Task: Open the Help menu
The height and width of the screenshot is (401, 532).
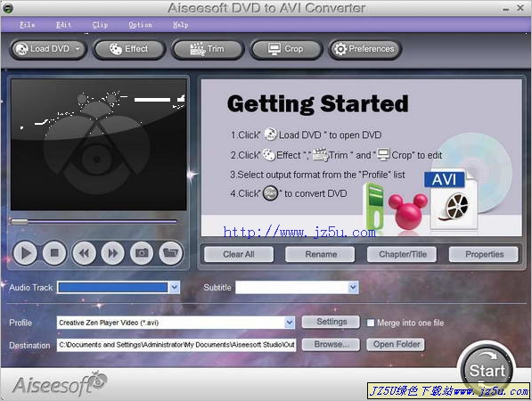Action: tap(181, 25)
